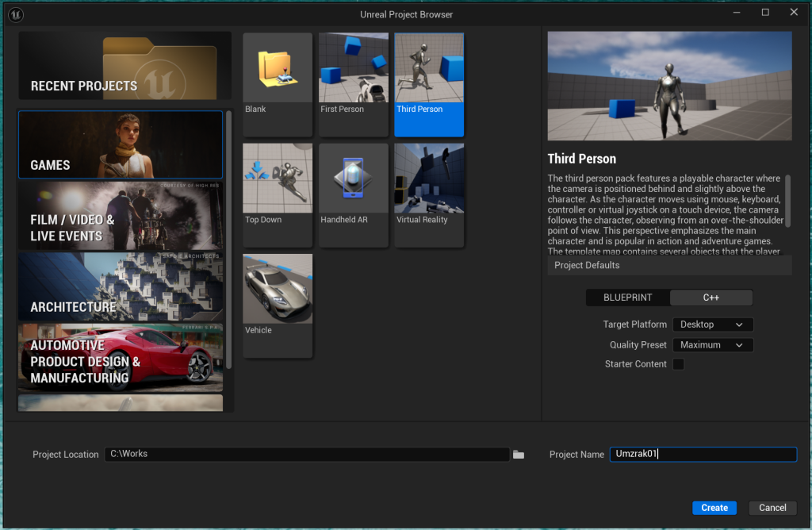Collapse the Project Defaults section header
The width and height of the screenshot is (812, 530).
tap(669, 265)
